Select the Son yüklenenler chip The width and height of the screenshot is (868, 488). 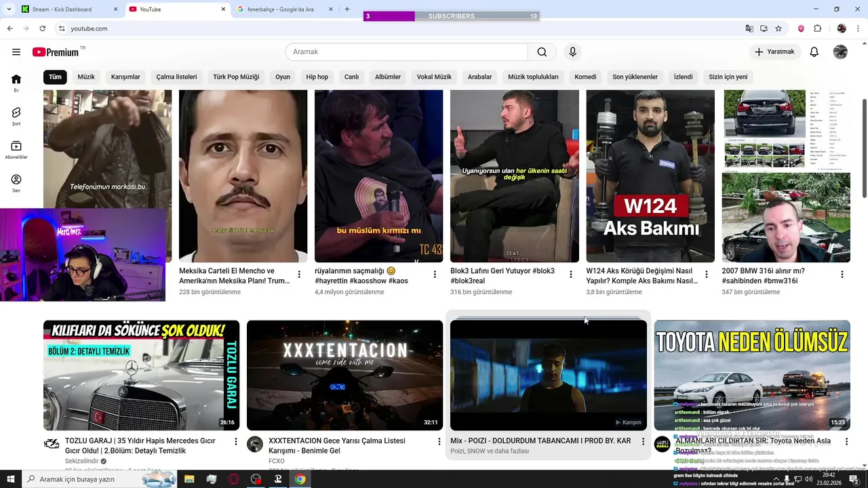(635, 77)
